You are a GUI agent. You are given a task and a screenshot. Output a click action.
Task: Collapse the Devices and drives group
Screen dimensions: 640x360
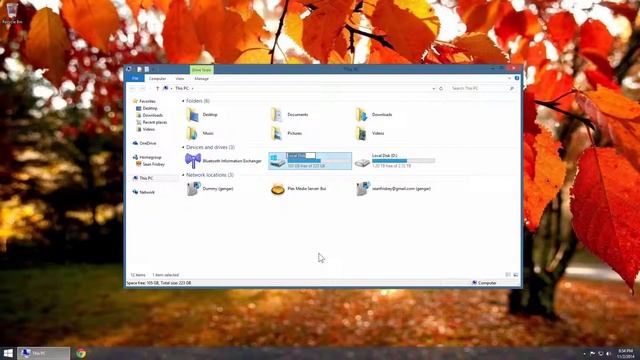[x=183, y=147]
